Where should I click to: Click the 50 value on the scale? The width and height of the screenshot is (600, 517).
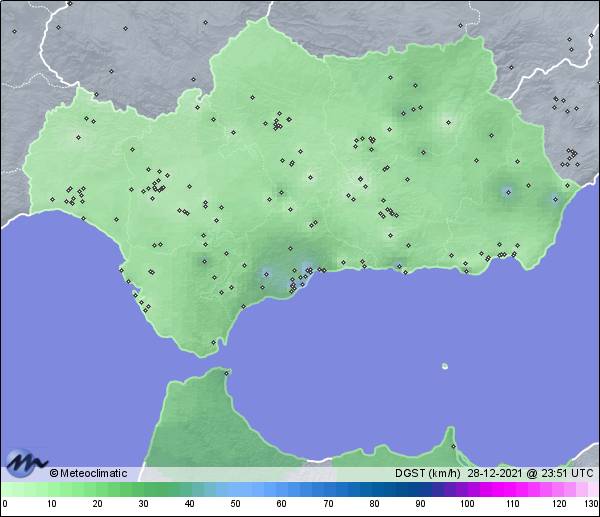(235, 504)
